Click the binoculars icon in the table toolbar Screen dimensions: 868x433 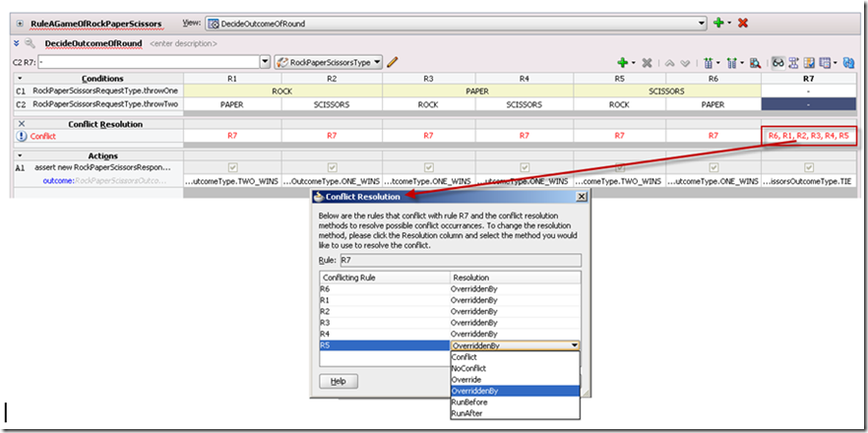point(778,62)
